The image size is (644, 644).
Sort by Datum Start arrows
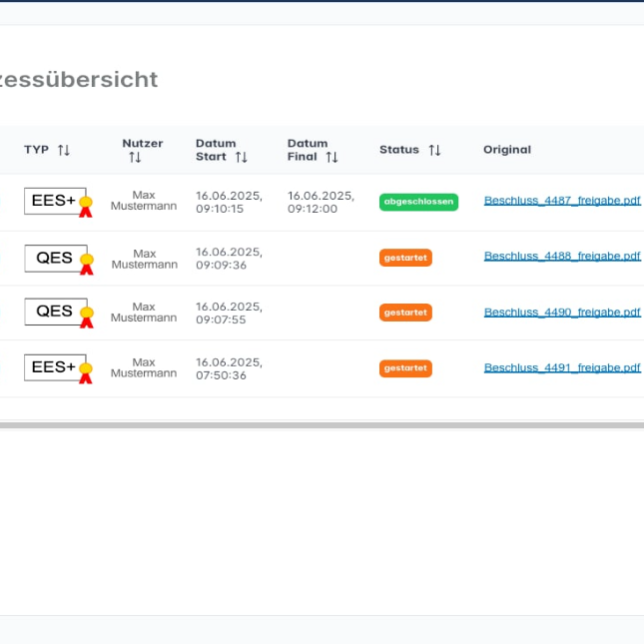pos(241,157)
